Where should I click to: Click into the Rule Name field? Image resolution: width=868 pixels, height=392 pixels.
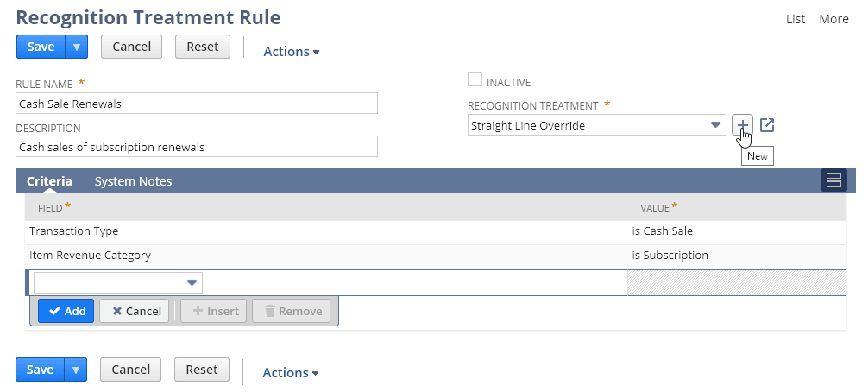pyautogui.click(x=197, y=104)
